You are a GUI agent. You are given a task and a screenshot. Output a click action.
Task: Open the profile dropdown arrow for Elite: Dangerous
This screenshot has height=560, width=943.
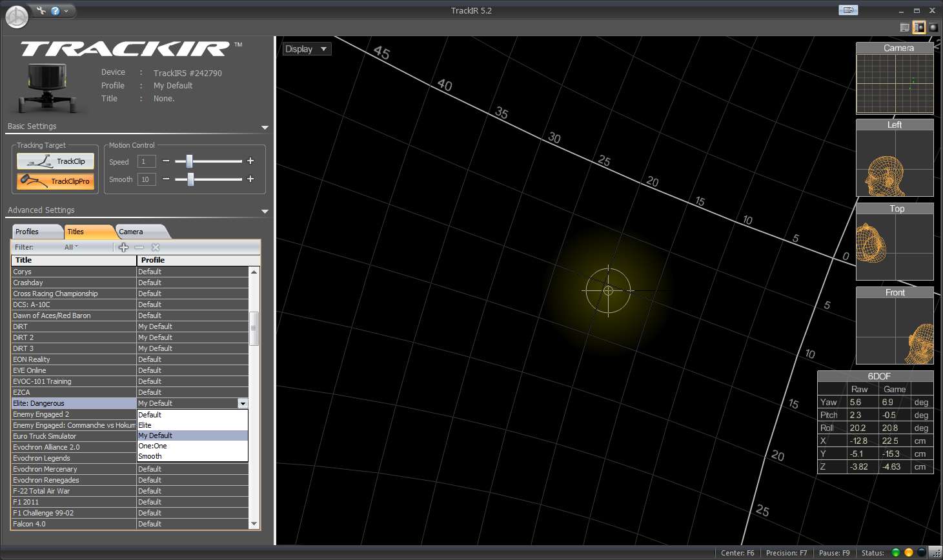[x=243, y=403]
